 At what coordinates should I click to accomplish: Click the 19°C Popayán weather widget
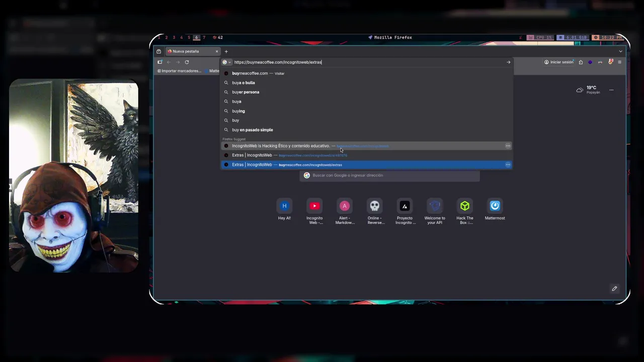pyautogui.click(x=588, y=89)
